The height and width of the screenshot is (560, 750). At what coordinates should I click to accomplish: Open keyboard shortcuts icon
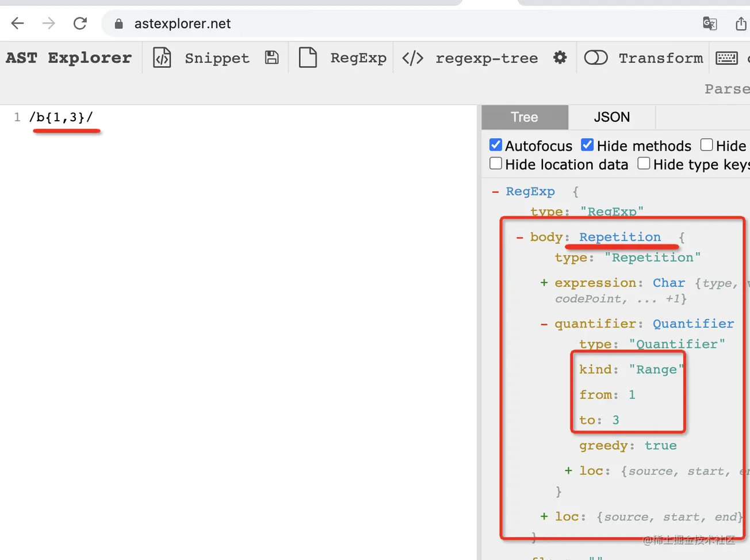[726, 57]
